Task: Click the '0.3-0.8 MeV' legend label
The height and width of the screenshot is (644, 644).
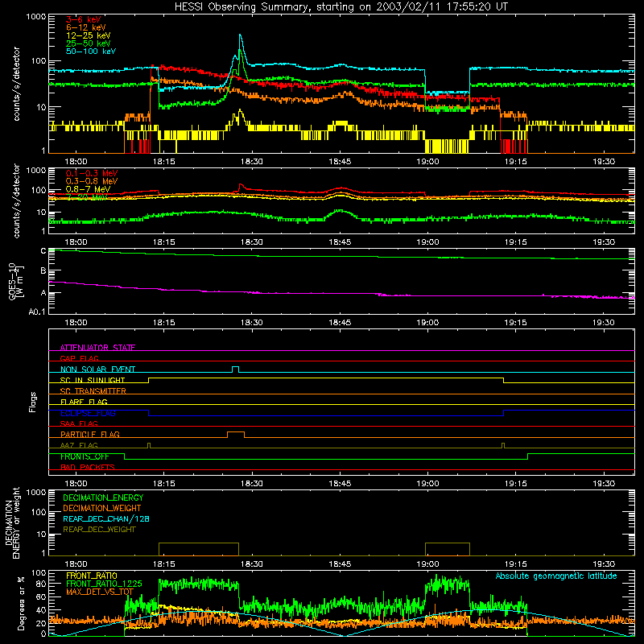Action: [x=92, y=181]
